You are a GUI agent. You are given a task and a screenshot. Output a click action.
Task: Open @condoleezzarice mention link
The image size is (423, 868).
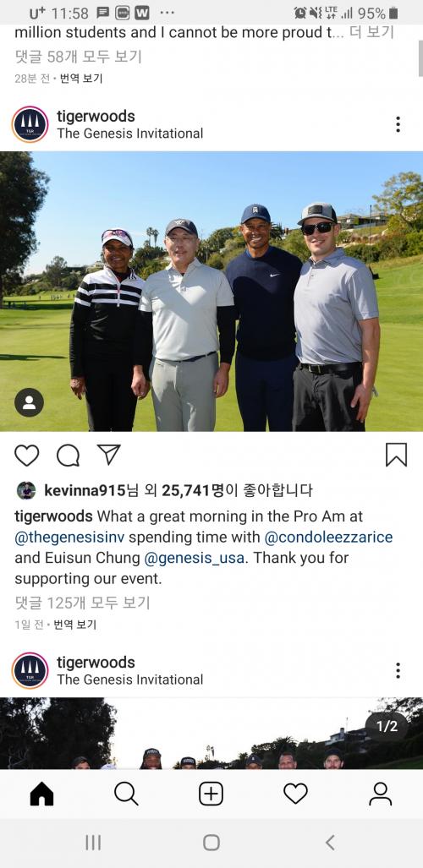coord(328,537)
